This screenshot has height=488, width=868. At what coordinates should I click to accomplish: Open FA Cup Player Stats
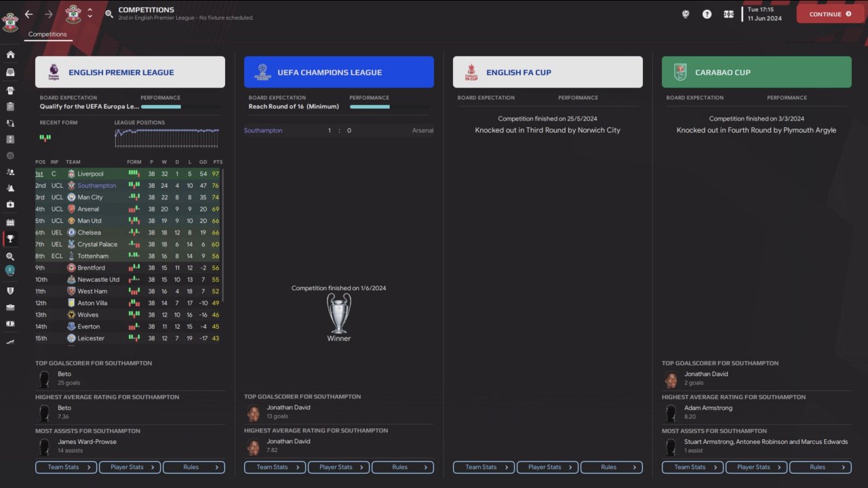tap(548, 467)
